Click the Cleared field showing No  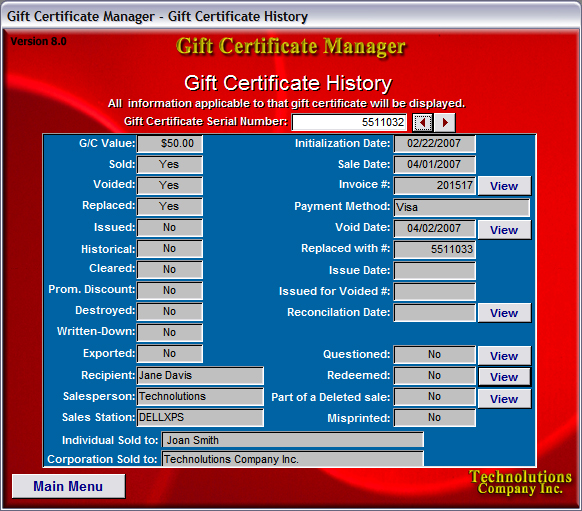pos(170,269)
